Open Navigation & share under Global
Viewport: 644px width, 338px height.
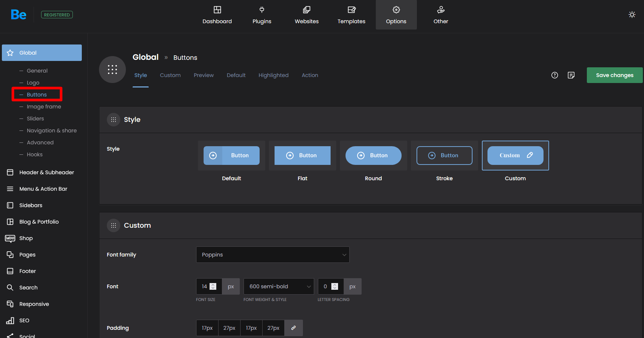52,130
